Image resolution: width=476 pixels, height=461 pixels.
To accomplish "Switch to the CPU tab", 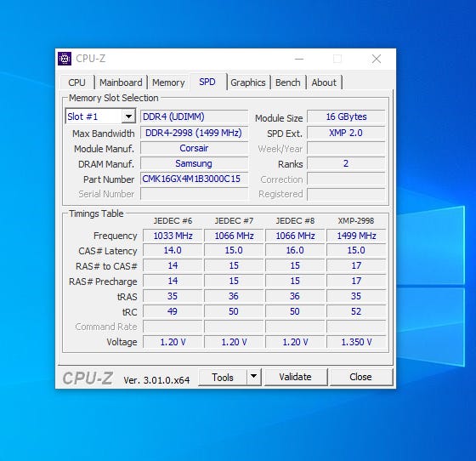I will tap(76, 83).
